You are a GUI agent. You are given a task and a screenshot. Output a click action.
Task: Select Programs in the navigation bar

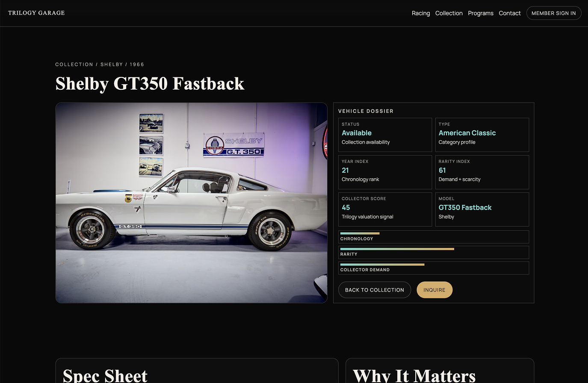click(x=481, y=13)
